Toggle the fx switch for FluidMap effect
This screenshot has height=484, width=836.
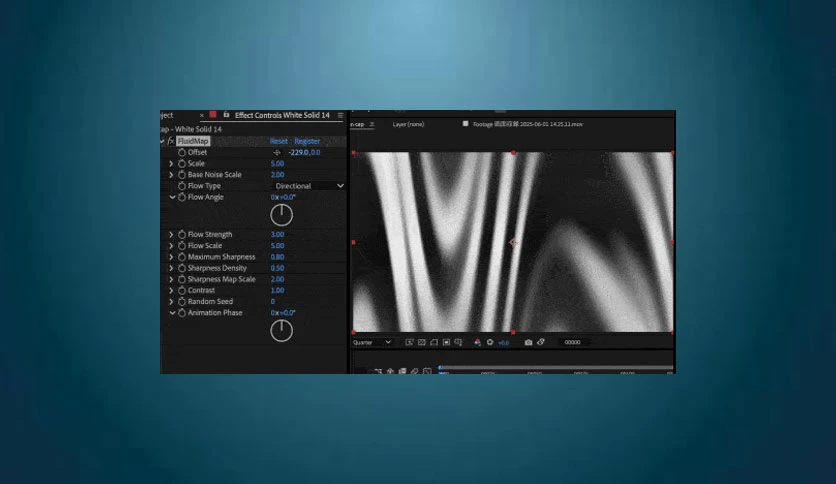(x=171, y=141)
